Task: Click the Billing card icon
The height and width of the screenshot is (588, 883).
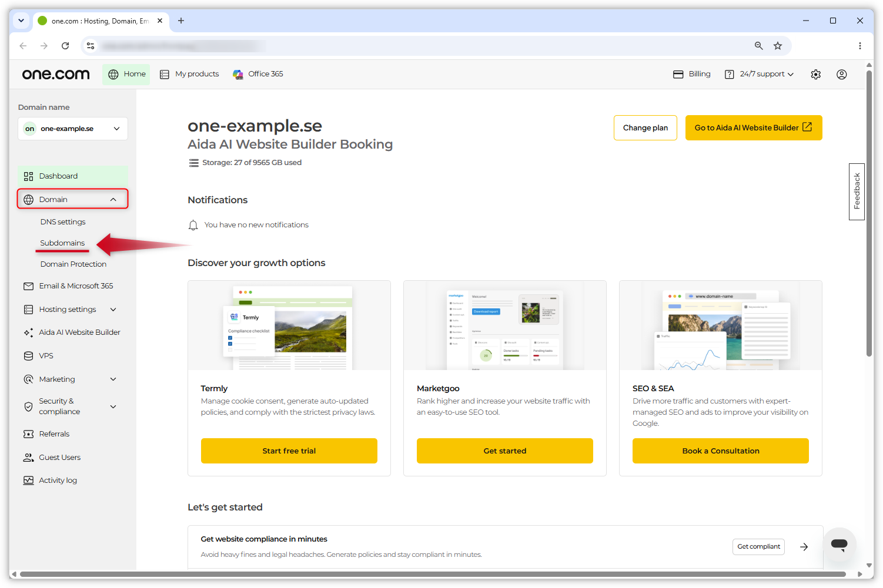Action: [678, 74]
